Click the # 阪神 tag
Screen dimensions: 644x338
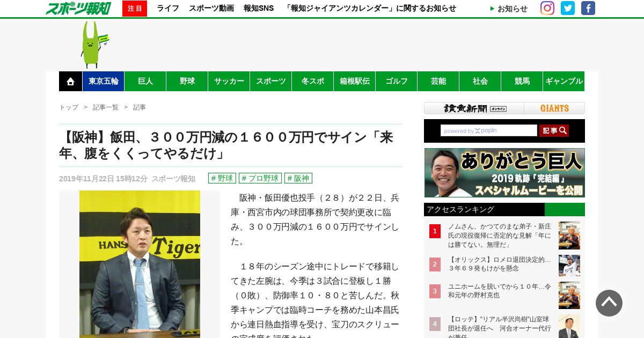point(298,178)
